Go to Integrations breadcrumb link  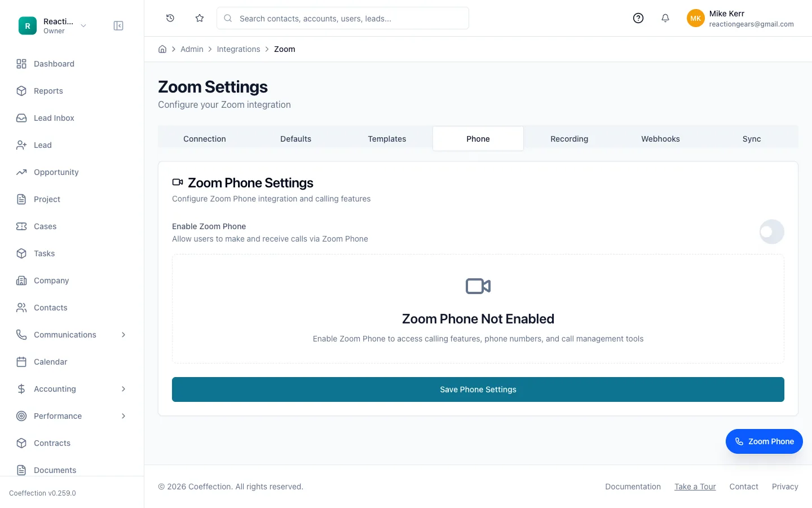coord(239,49)
